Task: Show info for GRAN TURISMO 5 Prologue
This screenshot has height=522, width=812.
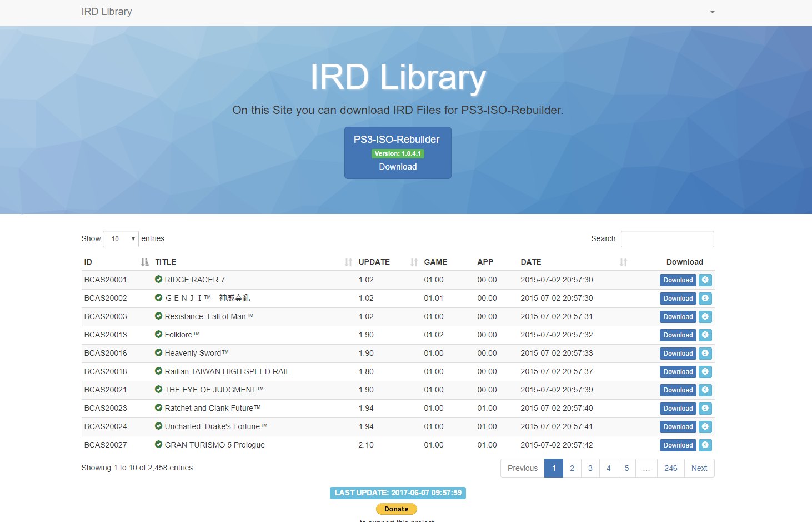Action: (x=705, y=445)
